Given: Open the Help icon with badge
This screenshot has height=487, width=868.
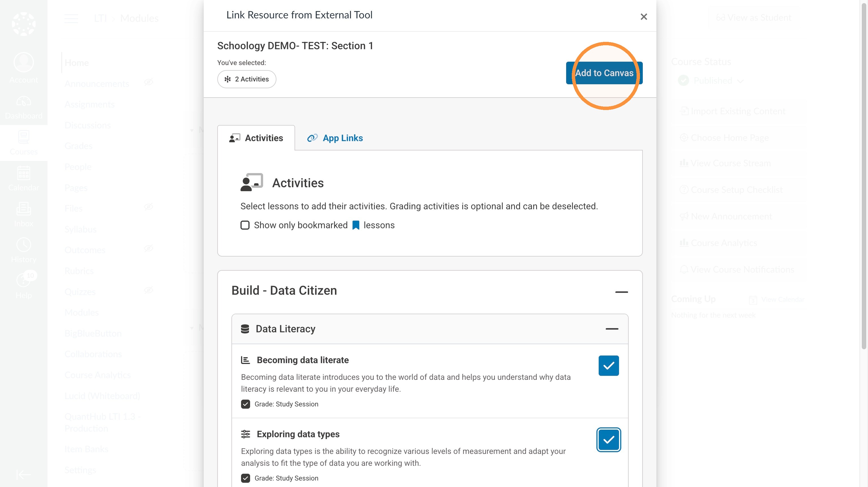Looking at the screenshot, I should point(23,281).
